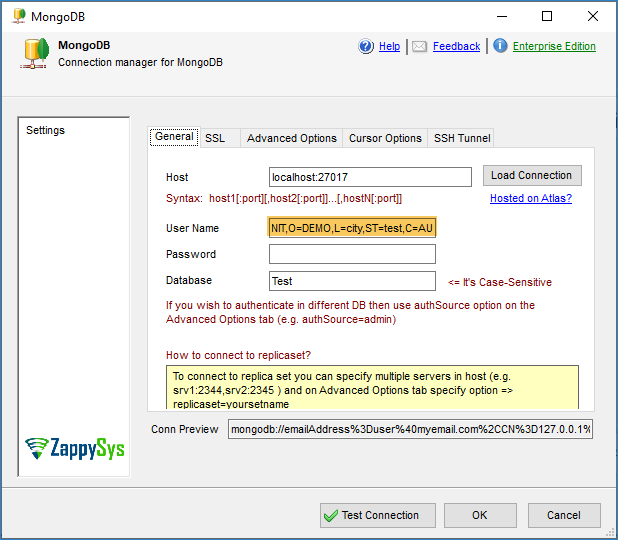Select the General tab
Image resolution: width=618 pixels, height=540 pixels.
174,137
